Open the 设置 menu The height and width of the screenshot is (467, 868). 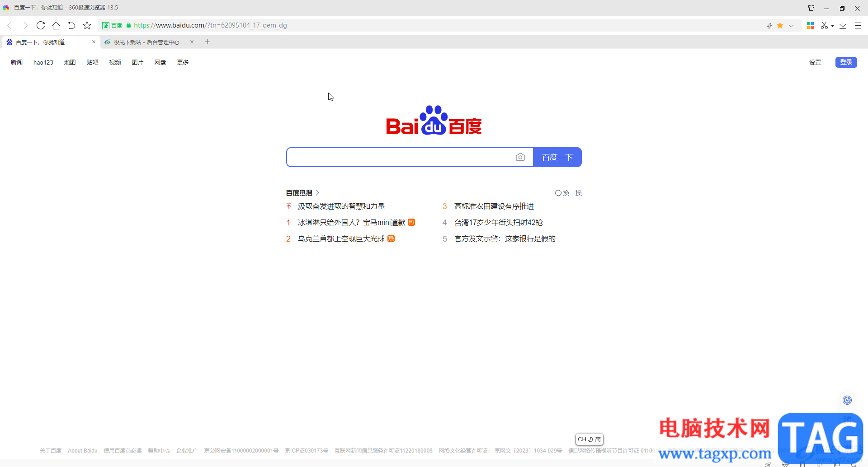click(x=815, y=62)
